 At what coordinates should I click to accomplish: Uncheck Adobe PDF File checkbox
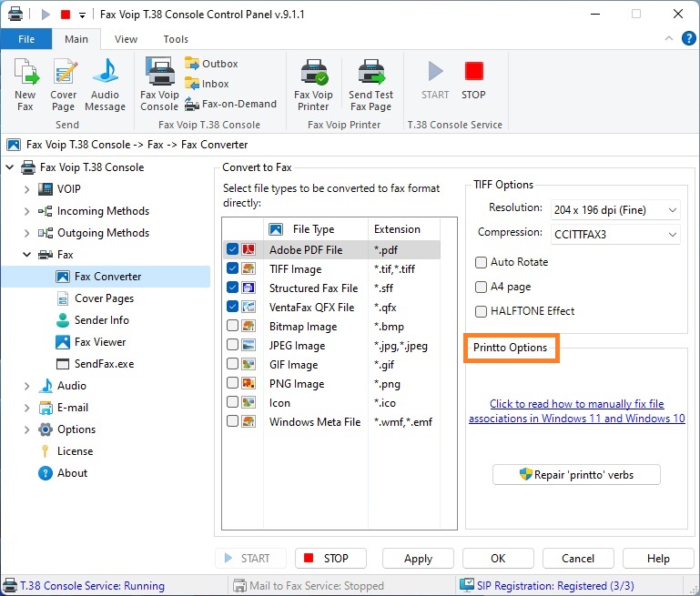click(x=232, y=249)
